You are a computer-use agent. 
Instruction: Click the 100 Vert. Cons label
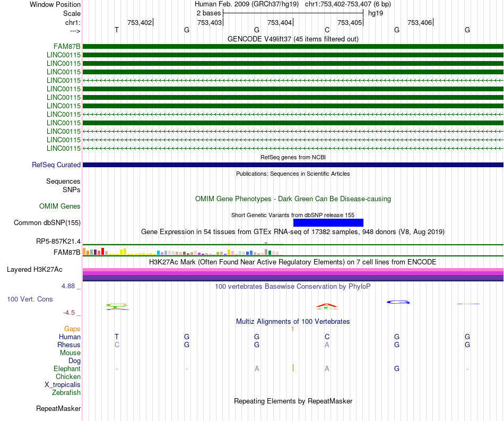pos(30,299)
